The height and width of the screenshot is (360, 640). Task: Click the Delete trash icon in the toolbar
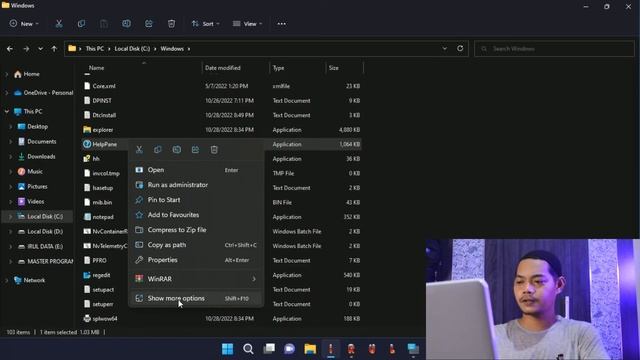[171, 24]
